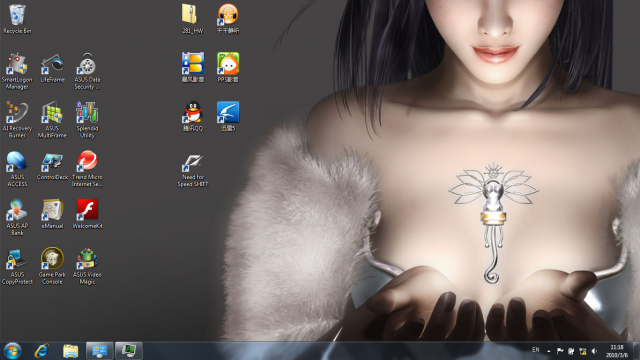Launch AI Recovery Burner
The width and height of the screenshot is (640, 360).
coord(17,120)
